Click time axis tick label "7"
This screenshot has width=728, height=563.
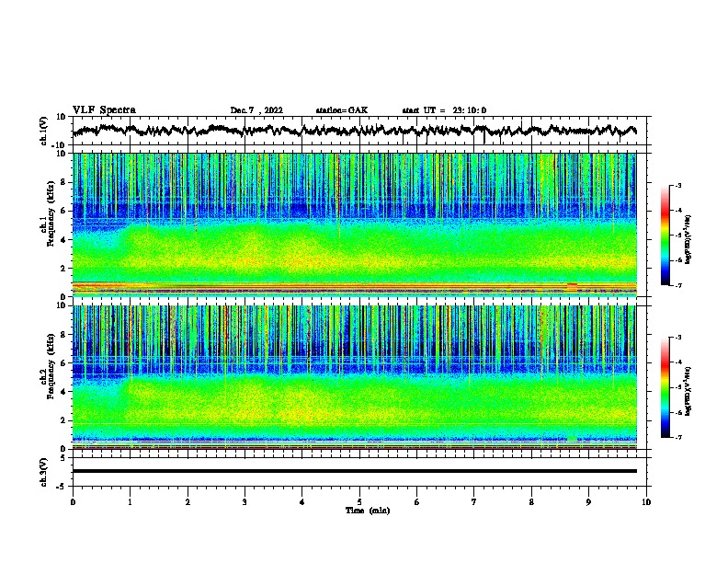[474, 502]
